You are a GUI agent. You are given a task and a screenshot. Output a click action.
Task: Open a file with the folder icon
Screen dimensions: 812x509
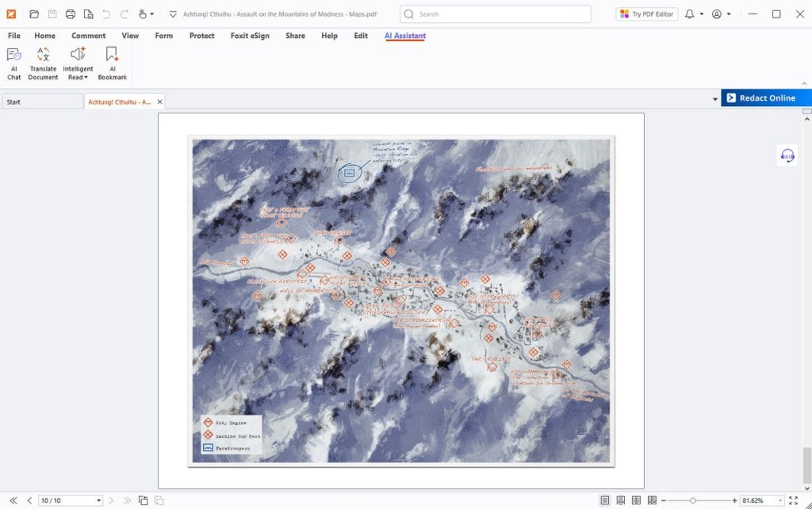coord(34,14)
